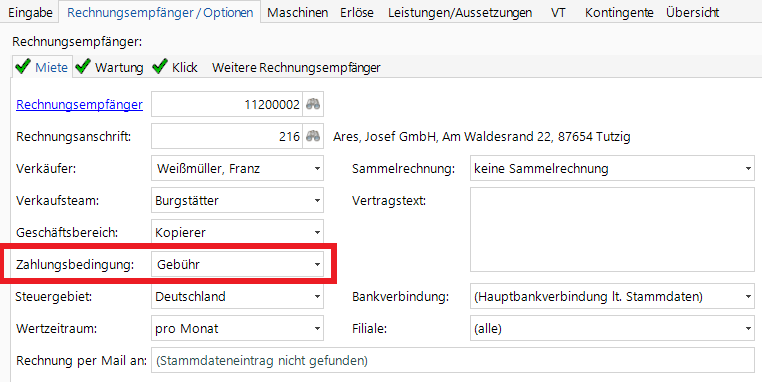Expand the Verkaufsteam dropdown showing Burgstätter
762x382 pixels.
click(x=237, y=200)
